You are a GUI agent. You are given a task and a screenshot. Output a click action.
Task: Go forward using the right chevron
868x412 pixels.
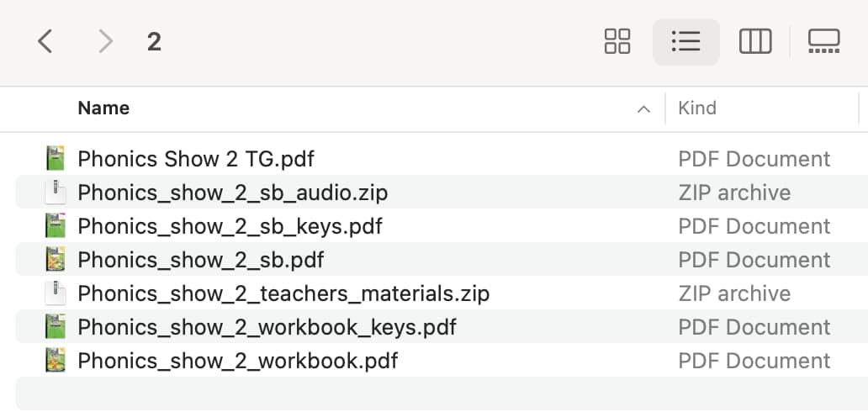tap(105, 41)
